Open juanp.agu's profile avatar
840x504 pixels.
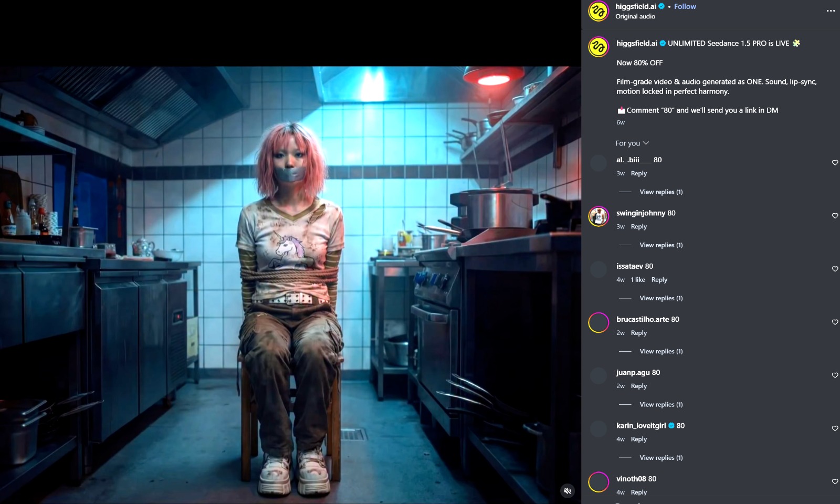pos(598,375)
